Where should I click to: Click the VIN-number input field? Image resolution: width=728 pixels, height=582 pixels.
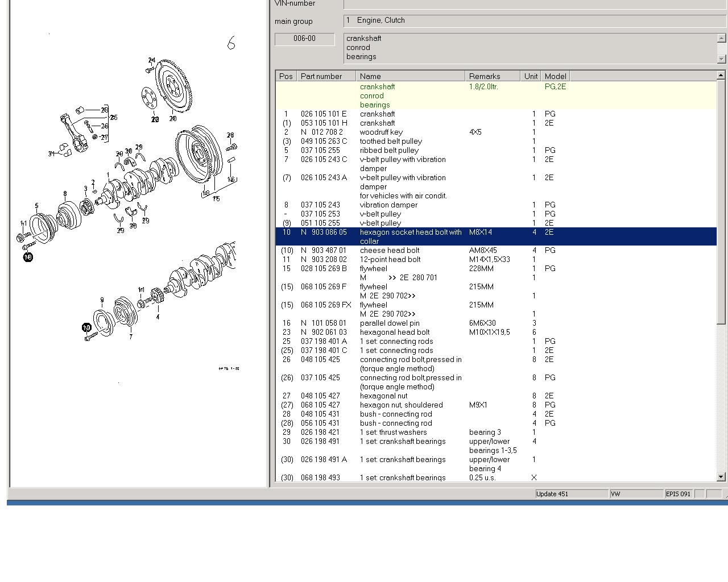[535, 4]
